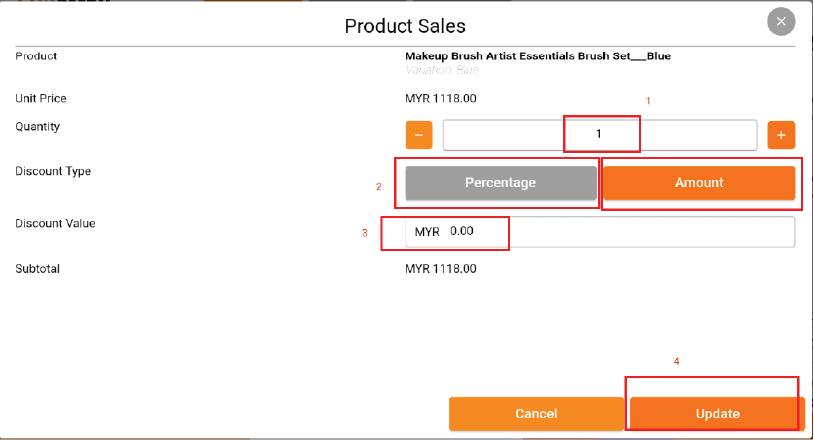Image resolution: width=814 pixels, height=440 pixels.
Task: Increase quantity with the plus button
Action: click(781, 135)
